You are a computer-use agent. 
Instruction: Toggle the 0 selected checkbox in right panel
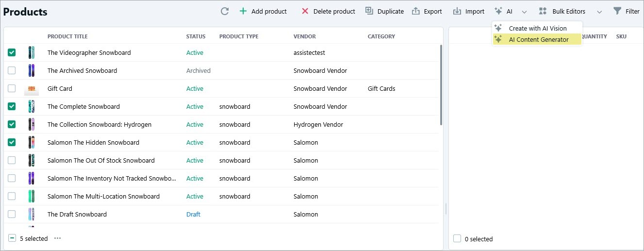coord(457,238)
